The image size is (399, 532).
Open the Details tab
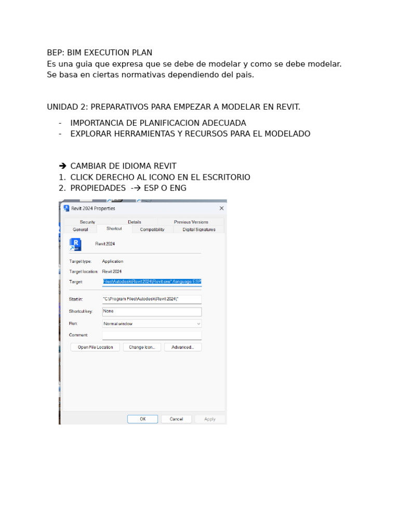(x=135, y=222)
